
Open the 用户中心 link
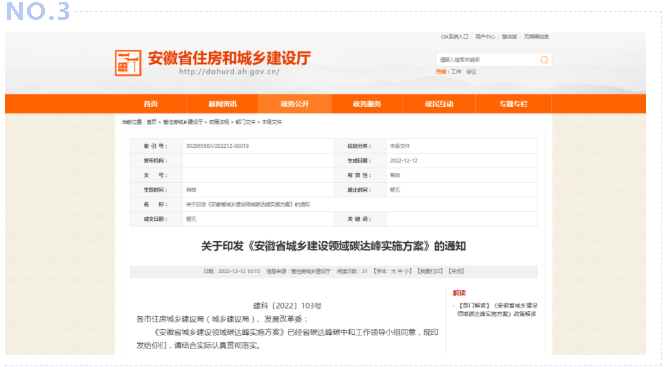[x=485, y=37]
